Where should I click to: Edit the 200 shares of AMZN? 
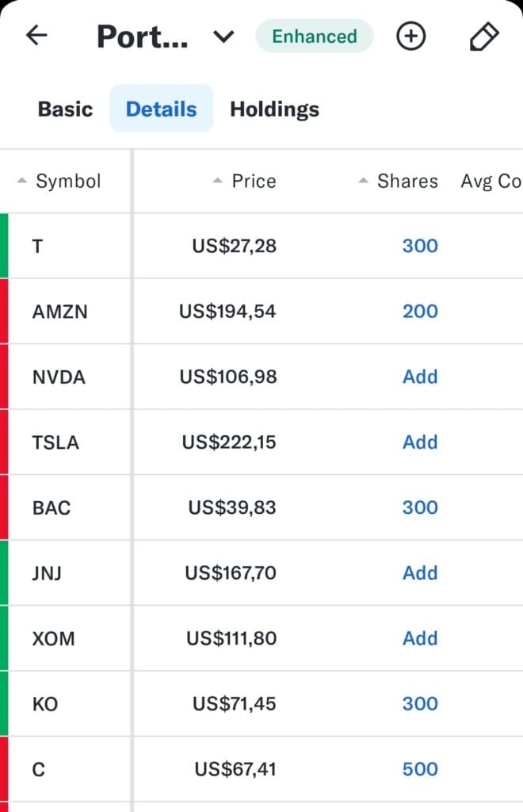pyautogui.click(x=420, y=311)
